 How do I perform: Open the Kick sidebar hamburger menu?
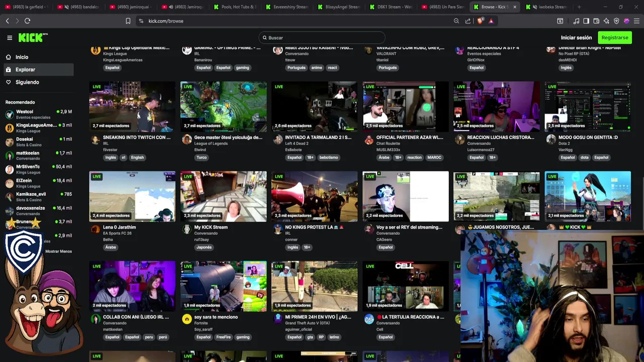click(10, 38)
